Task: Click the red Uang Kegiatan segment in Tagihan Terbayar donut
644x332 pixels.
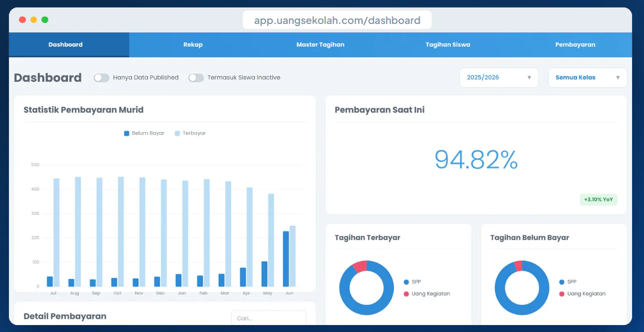Action: pos(360,266)
